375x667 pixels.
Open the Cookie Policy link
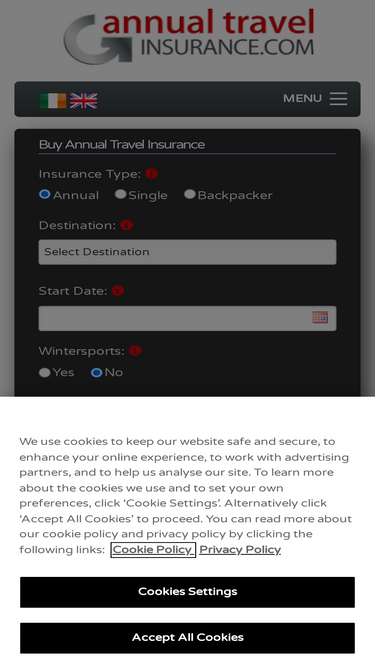point(153,550)
